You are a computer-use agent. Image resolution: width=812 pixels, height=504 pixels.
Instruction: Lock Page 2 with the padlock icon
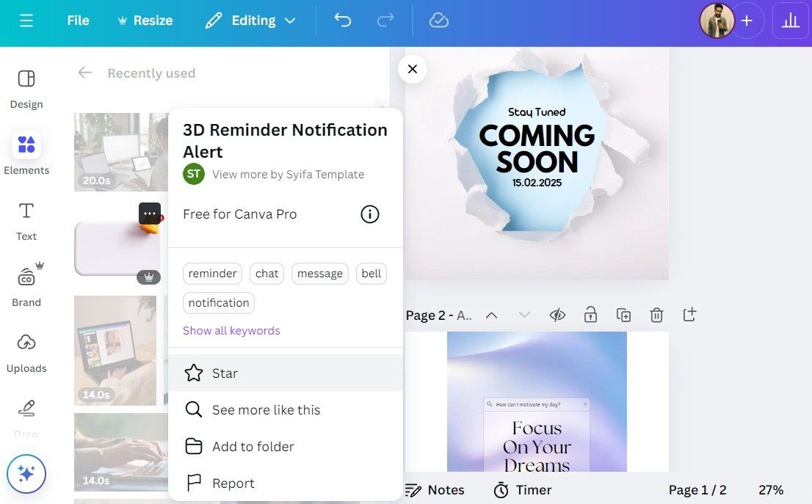point(590,314)
